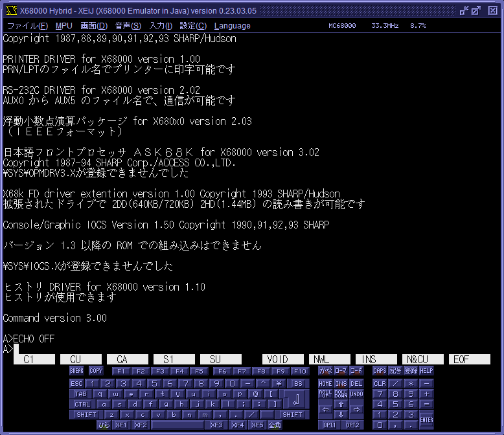Screen dimensions: 504x435
Task: Click the @ key
Action: (x=255, y=394)
